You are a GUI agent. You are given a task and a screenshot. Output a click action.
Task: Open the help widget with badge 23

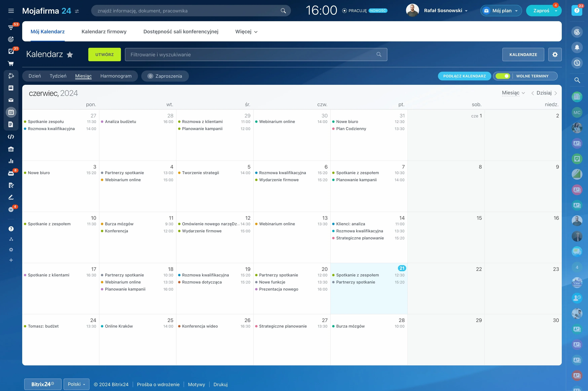pyautogui.click(x=577, y=10)
